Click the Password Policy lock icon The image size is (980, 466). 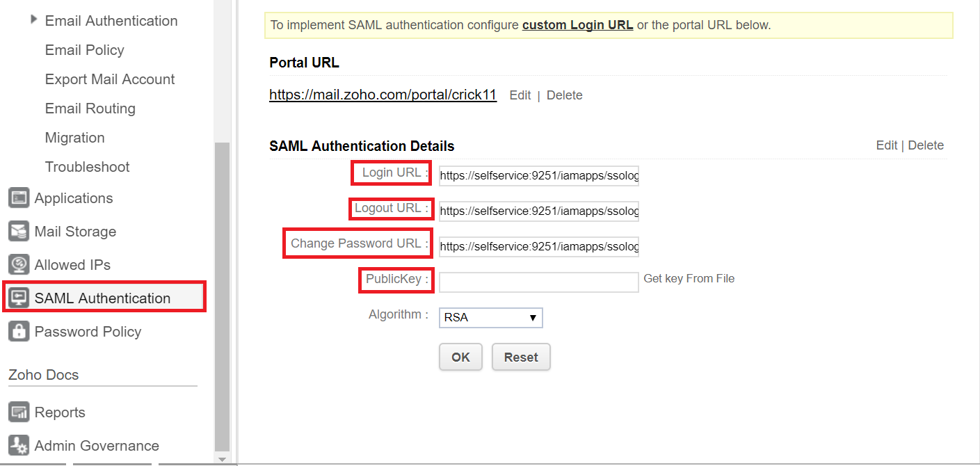click(18, 332)
